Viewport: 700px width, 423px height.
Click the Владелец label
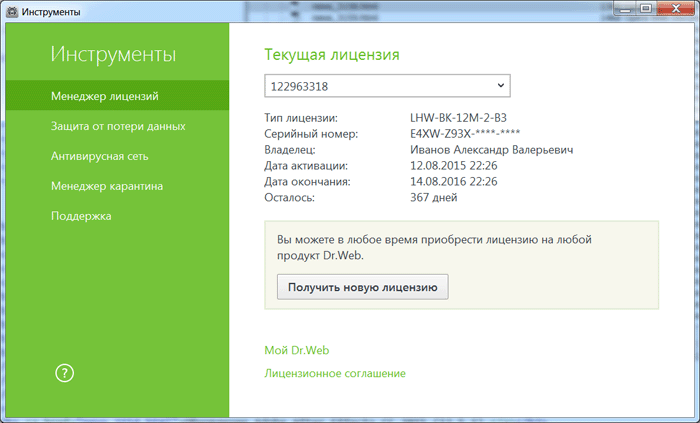[290, 149]
